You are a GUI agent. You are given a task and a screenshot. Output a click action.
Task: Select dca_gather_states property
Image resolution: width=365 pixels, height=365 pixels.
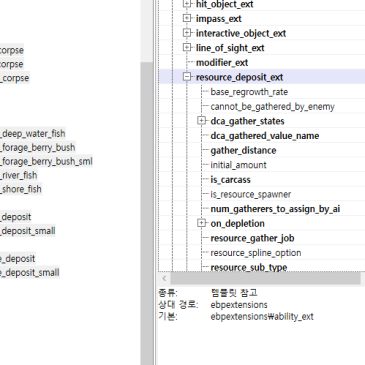pos(247,121)
